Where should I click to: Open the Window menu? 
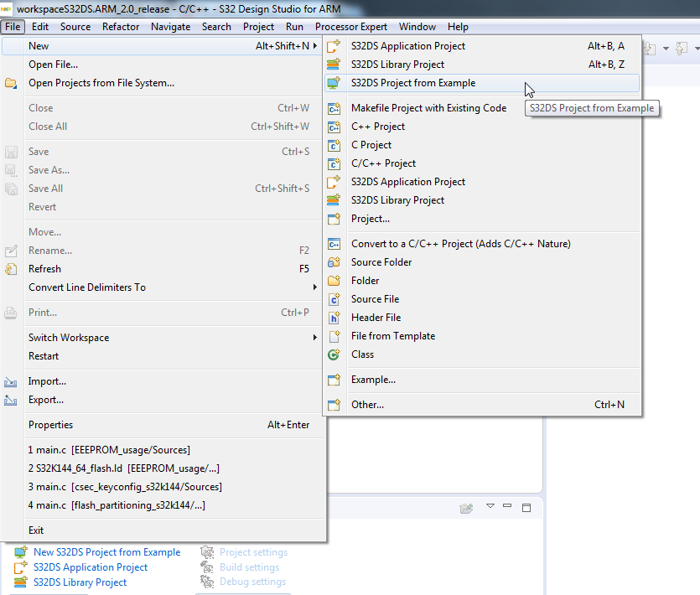(x=417, y=27)
